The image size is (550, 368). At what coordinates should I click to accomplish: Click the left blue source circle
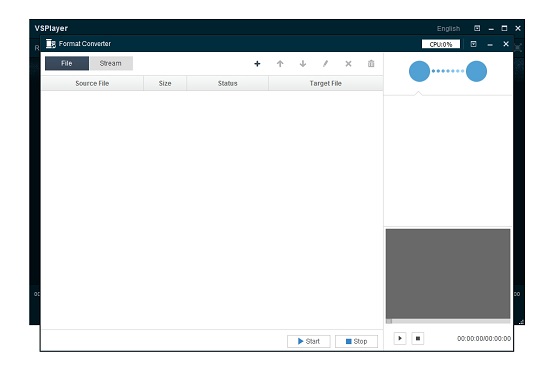pyautogui.click(x=420, y=71)
